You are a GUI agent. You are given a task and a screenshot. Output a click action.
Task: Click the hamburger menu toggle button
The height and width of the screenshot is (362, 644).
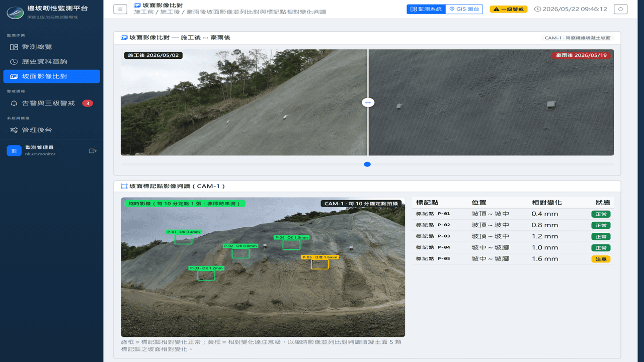[x=120, y=9]
